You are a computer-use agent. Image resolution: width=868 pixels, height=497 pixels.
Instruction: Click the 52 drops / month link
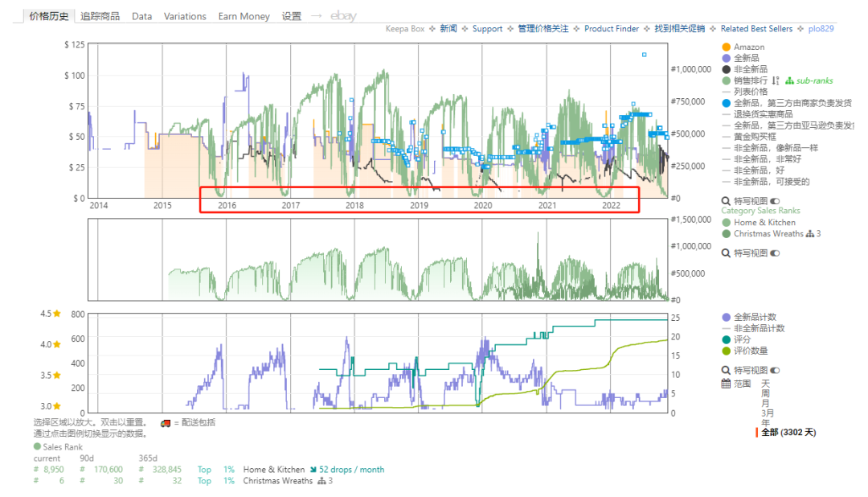(x=351, y=470)
